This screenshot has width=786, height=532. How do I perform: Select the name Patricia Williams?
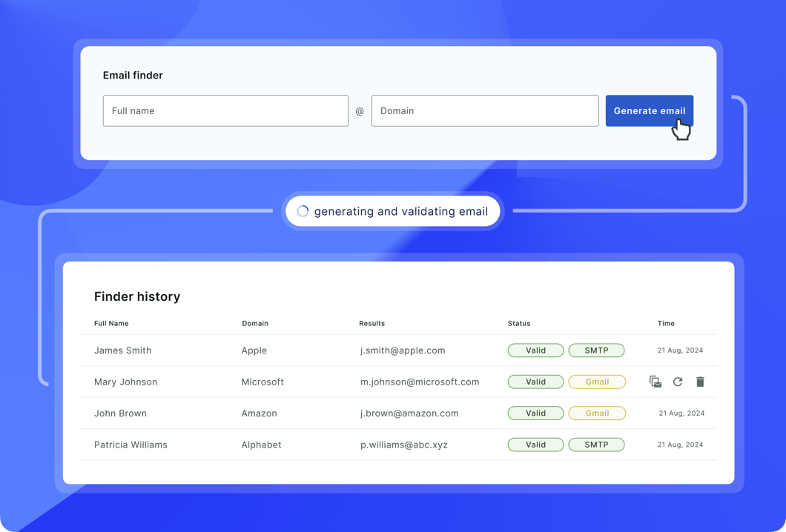click(x=131, y=445)
